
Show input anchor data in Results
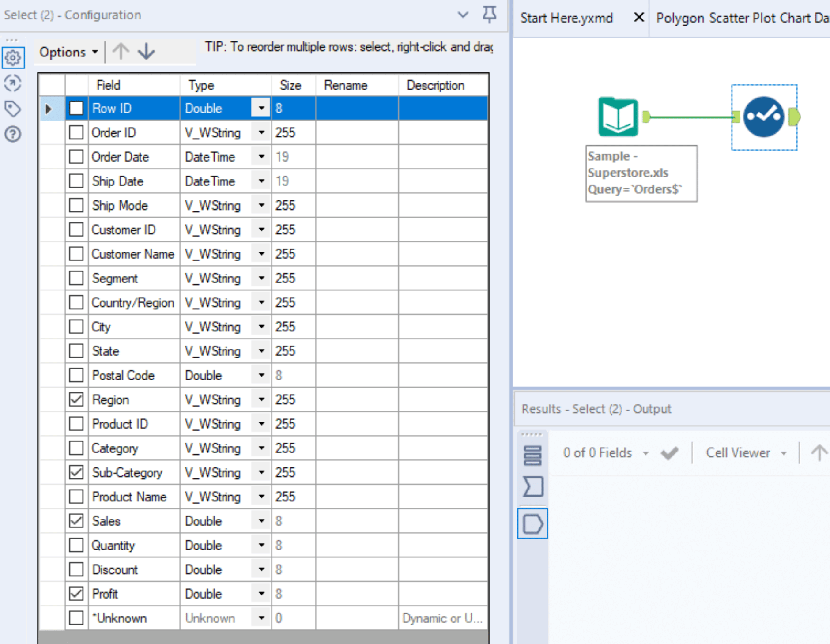tap(532, 486)
